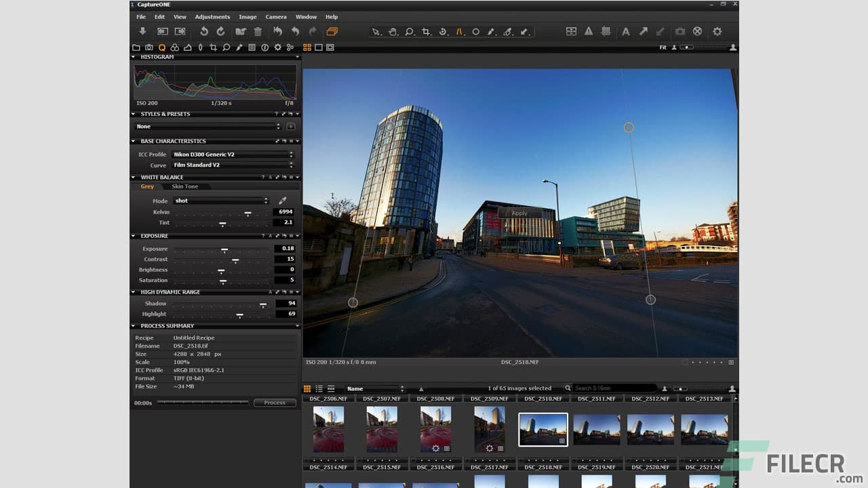Toggle the exposure warning overlay

(x=589, y=31)
